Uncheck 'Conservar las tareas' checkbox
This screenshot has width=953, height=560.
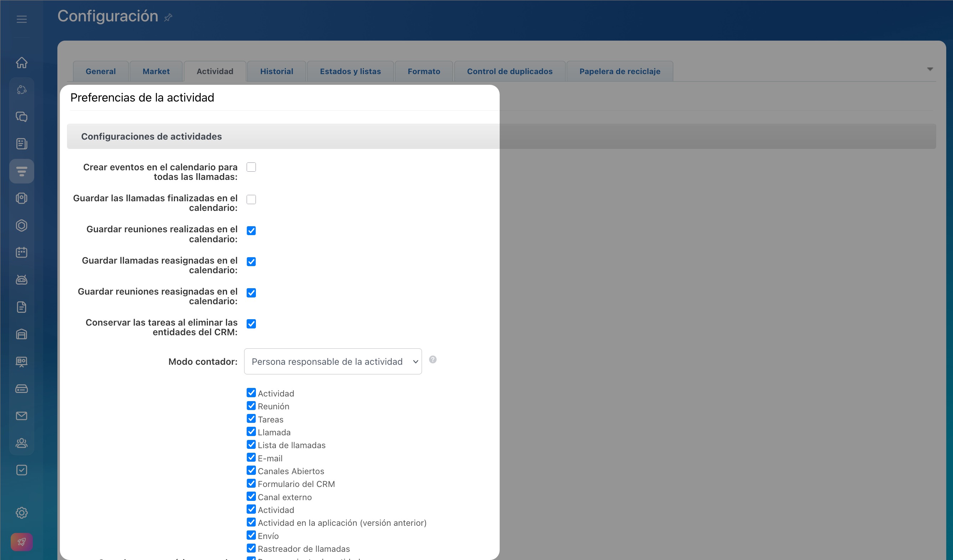coord(251,324)
